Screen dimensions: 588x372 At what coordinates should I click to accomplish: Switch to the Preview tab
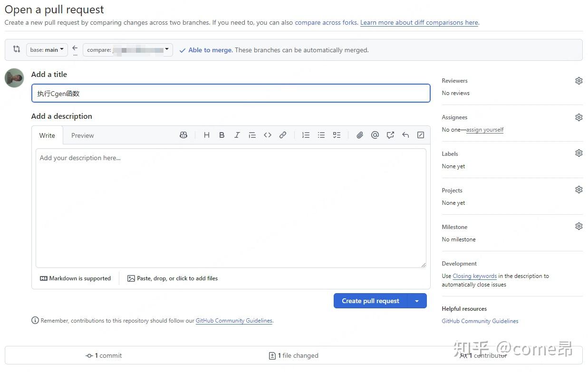point(82,135)
